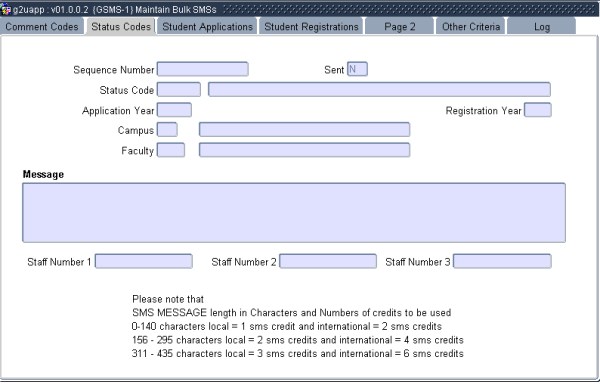Focus the Campus code field
The width and height of the screenshot is (600, 385).
(167, 130)
